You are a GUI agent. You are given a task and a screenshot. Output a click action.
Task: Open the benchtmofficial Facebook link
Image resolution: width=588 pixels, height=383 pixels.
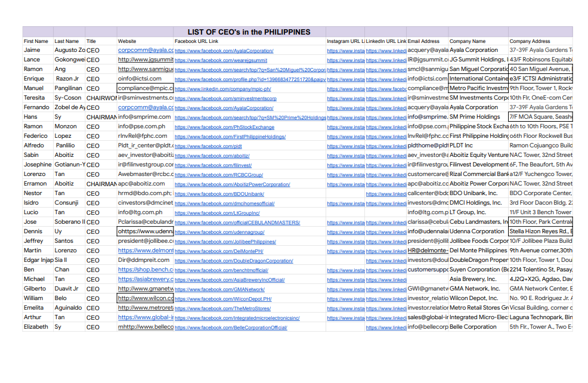click(221, 270)
